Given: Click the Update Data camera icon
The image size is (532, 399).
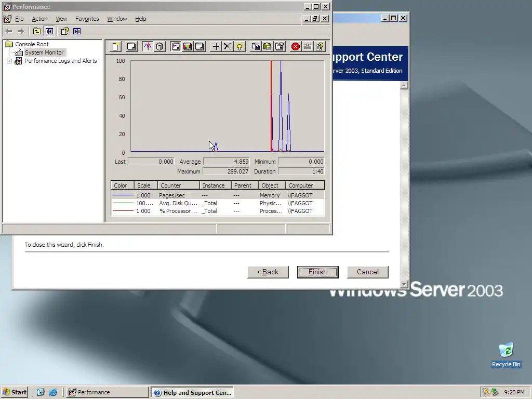Looking at the screenshot, I should 308,46.
